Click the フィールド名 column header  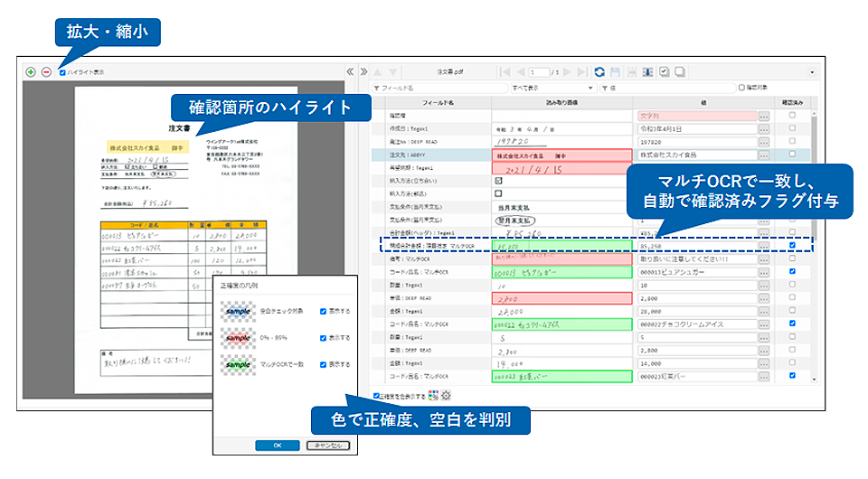click(x=438, y=103)
